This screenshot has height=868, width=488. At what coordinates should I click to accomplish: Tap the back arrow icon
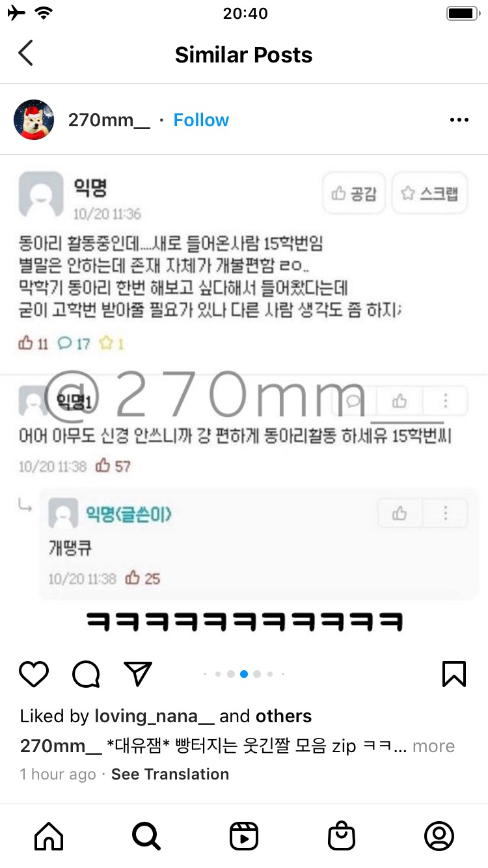[25, 53]
